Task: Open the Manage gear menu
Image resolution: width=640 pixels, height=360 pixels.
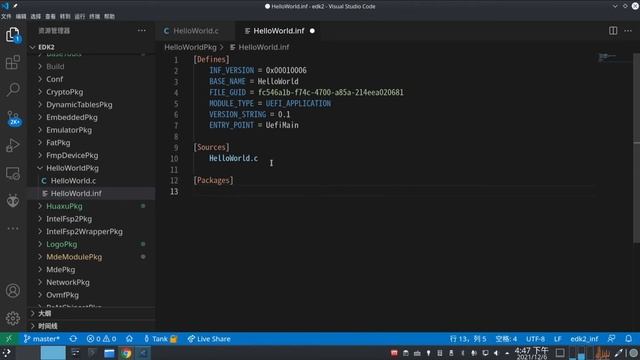Action: pos(13,318)
